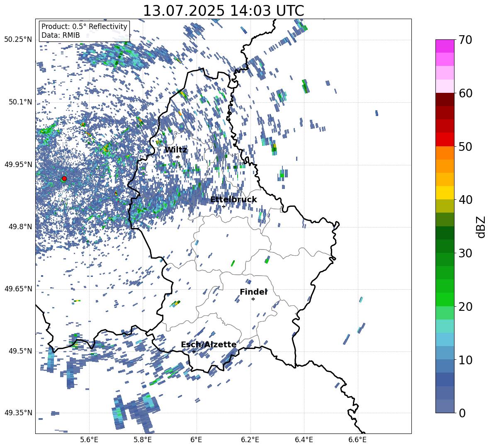The height and width of the screenshot is (448, 491).
Task: Click the Ettelbruck city label
Action: pyautogui.click(x=233, y=200)
